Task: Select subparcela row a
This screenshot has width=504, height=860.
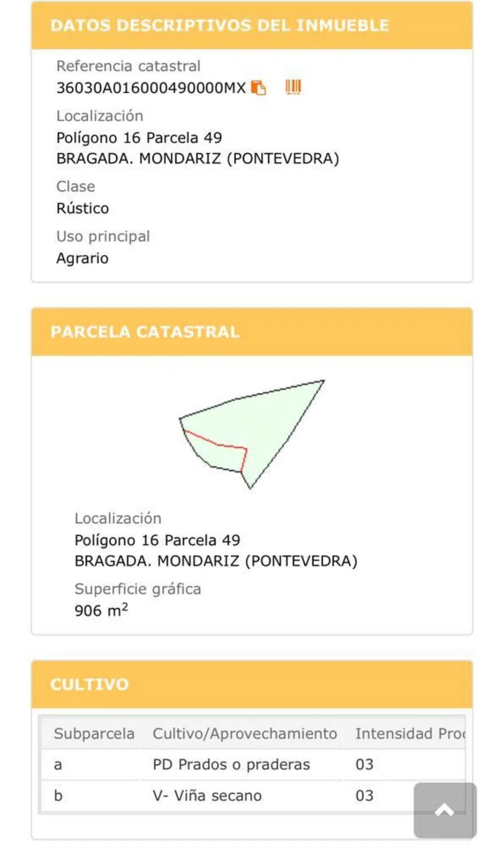Action: pos(58,765)
